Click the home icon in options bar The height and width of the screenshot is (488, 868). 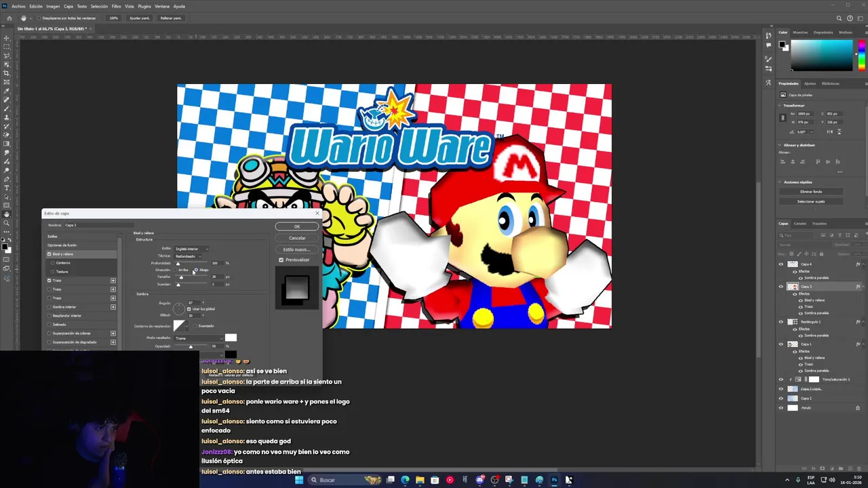9,18
